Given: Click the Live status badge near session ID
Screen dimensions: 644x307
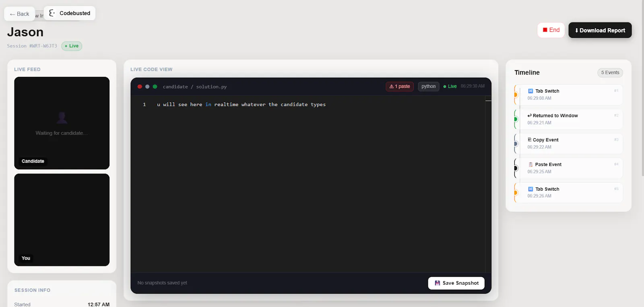Looking at the screenshot, I should [x=72, y=46].
